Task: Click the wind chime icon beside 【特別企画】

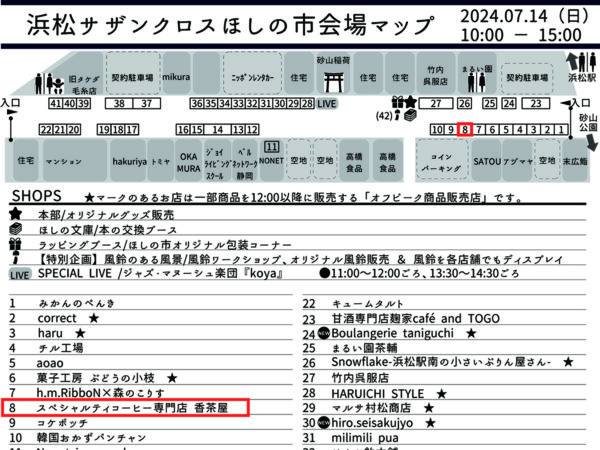Action: [16, 258]
